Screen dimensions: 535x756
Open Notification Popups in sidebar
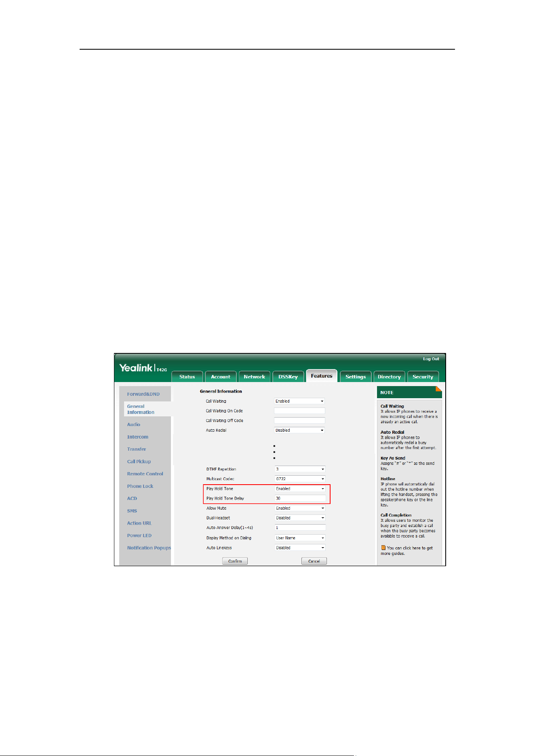click(x=149, y=548)
